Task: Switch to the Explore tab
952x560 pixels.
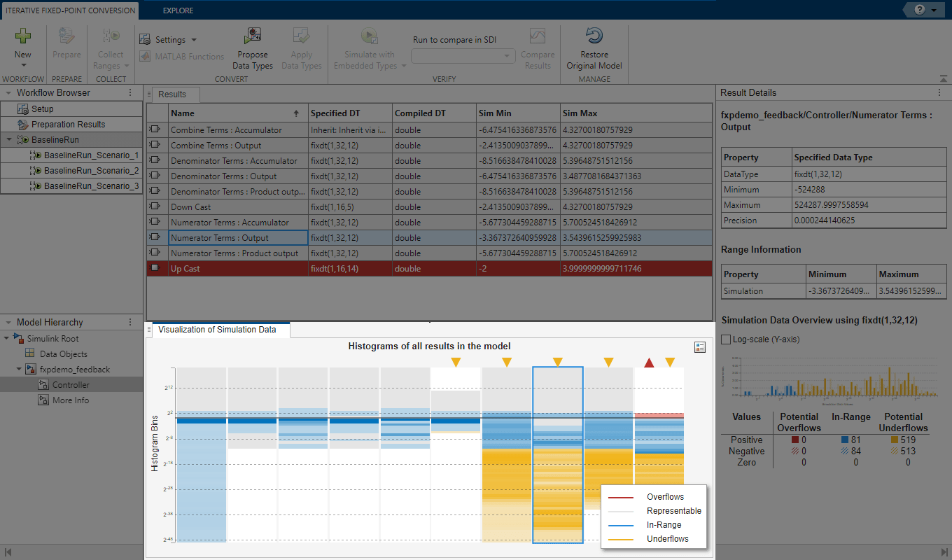Action: click(x=178, y=10)
